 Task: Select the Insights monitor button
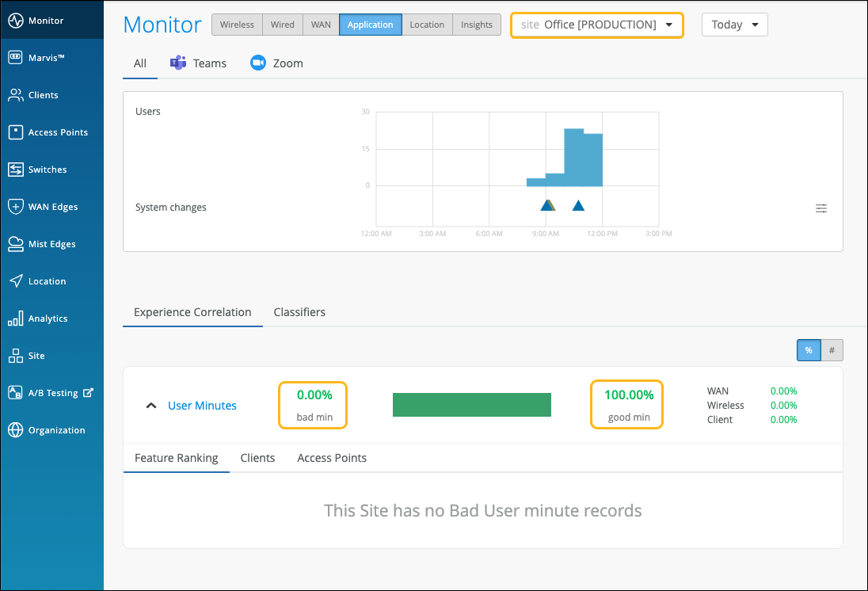477,25
